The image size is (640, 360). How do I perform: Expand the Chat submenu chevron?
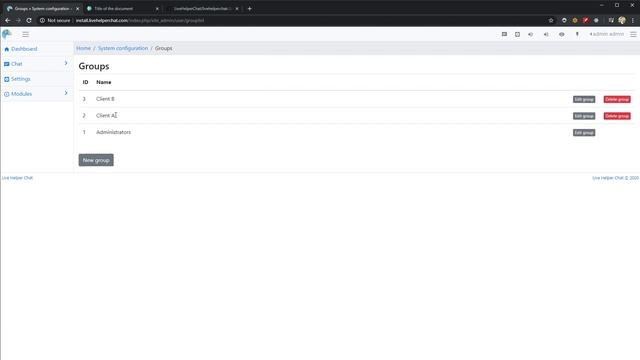point(66,63)
